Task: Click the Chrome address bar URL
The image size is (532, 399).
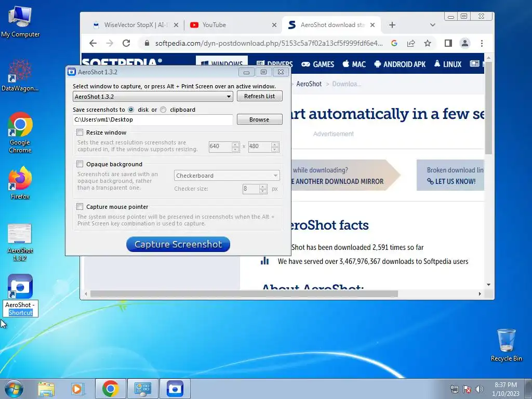Action: (x=269, y=43)
